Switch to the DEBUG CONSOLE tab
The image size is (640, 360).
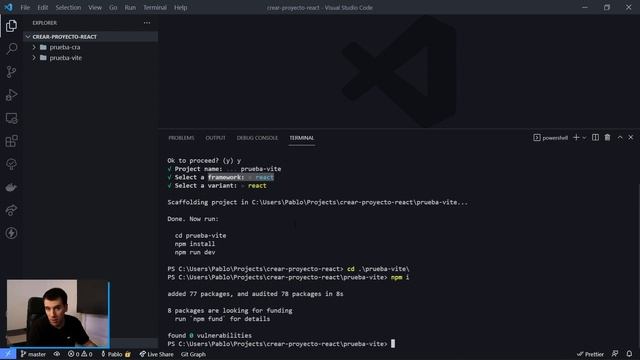coord(257,138)
